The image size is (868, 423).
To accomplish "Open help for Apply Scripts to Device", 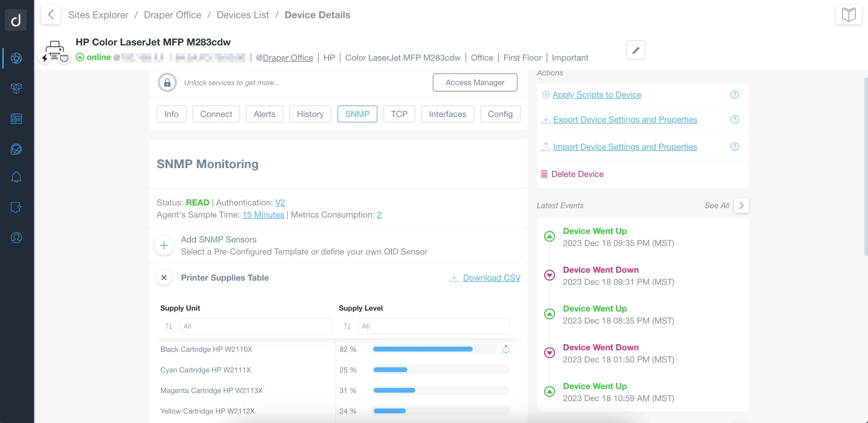I will [x=735, y=95].
